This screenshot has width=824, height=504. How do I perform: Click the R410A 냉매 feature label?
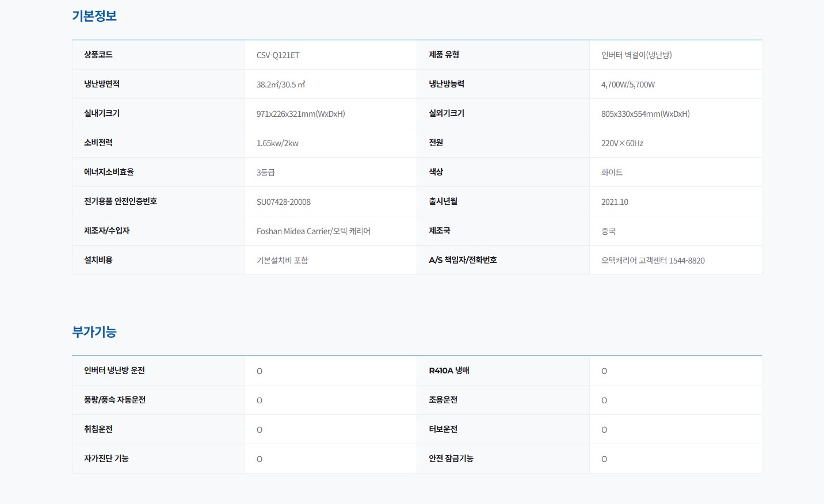point(449,371)
